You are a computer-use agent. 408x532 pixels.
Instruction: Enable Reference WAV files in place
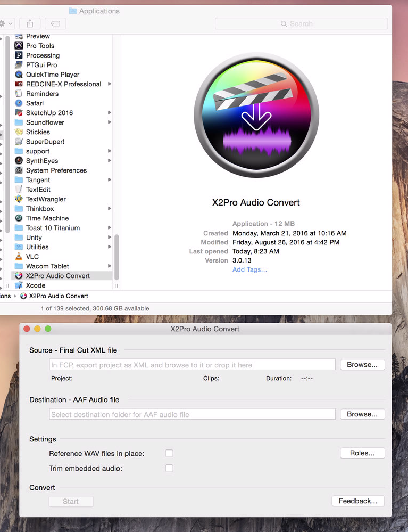click(169, 453)
